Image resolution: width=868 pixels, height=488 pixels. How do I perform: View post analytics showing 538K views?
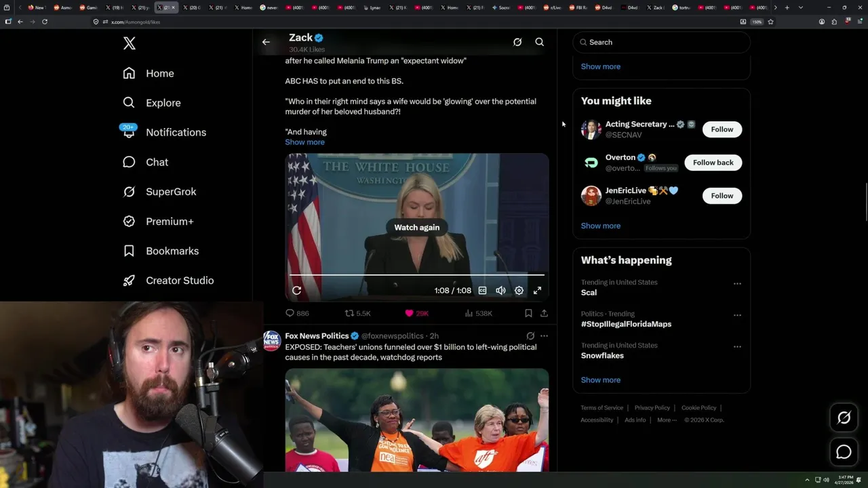pyautogui.click(x=478, y=313)
